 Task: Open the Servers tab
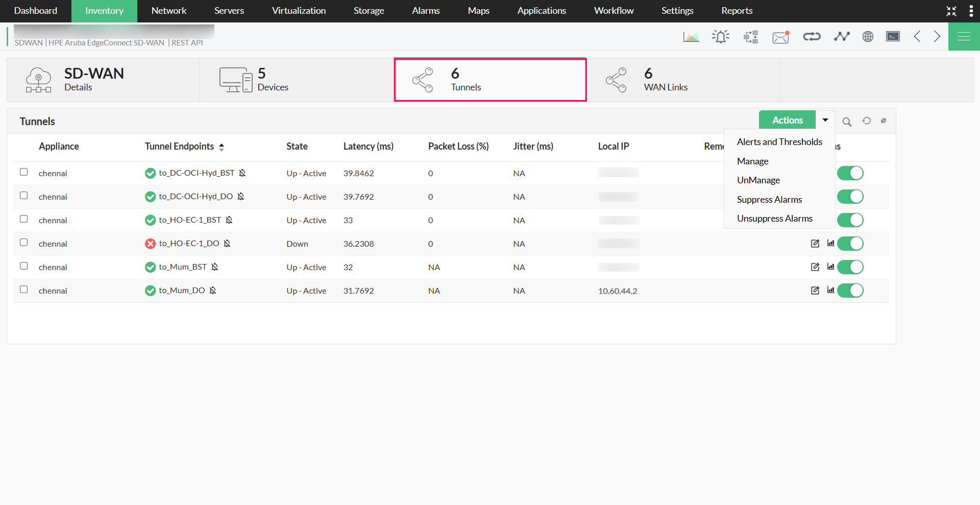tap(229, 11)
